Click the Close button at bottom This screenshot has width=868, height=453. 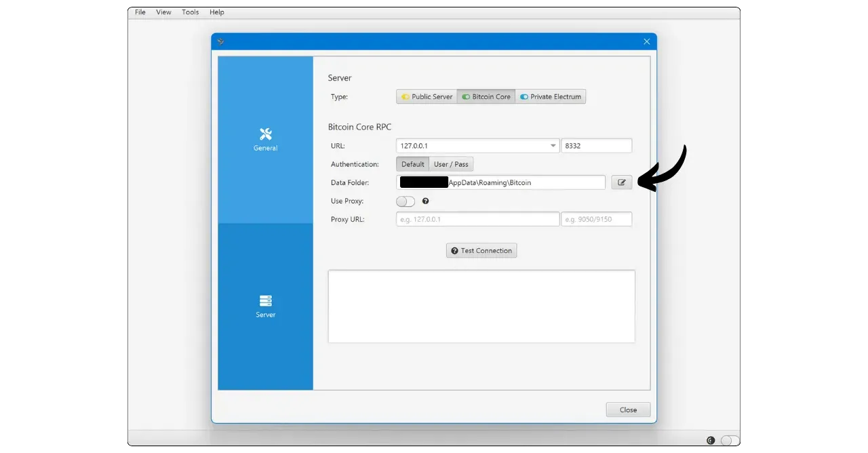coord(628,410)
